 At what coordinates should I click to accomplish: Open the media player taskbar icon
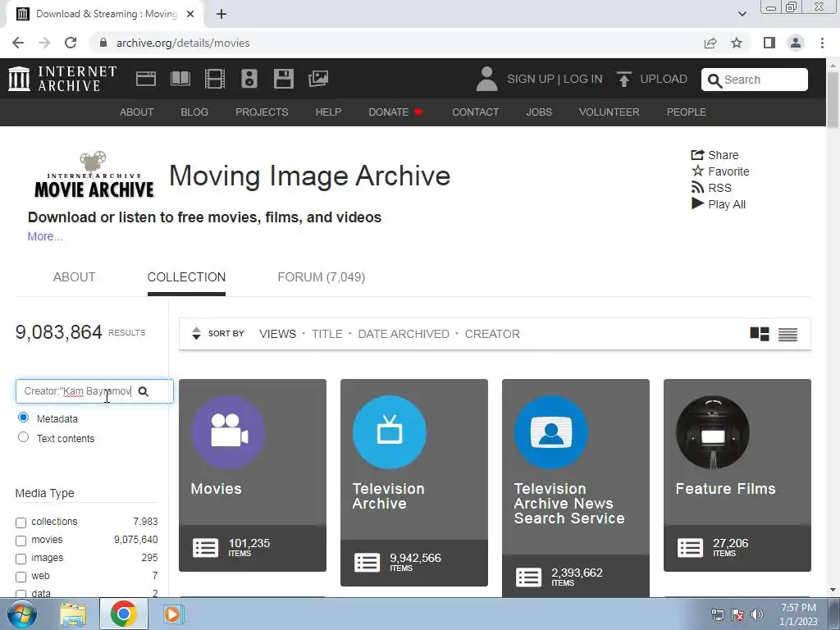tap(173, 614)
